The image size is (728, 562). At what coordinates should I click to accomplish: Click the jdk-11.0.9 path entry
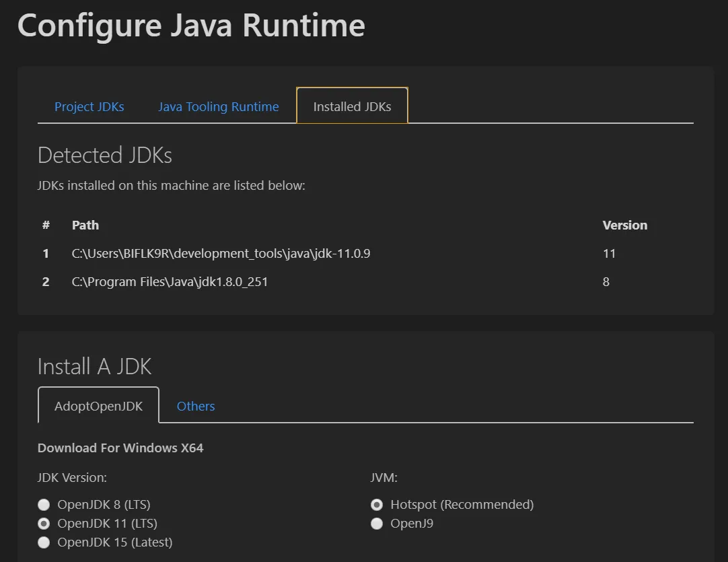[221, 254]
